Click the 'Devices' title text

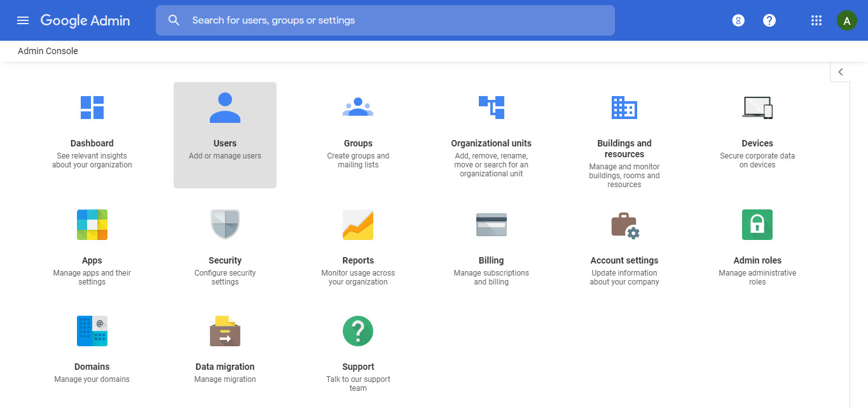tap(757, 143)
